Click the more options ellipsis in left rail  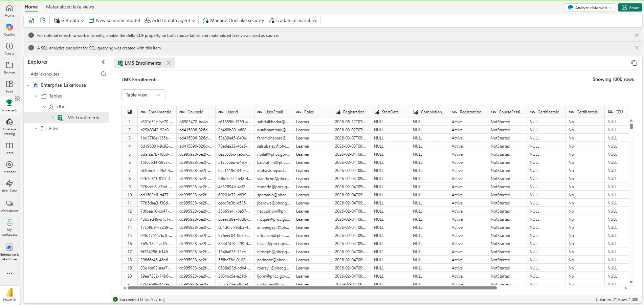pyautogui.click(x=9, y=274)
